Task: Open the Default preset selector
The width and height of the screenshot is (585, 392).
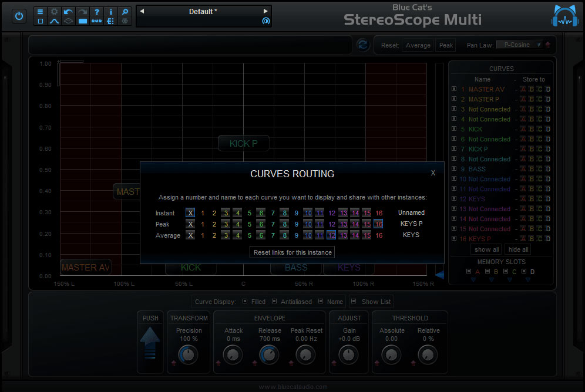Action: point(203,11)
